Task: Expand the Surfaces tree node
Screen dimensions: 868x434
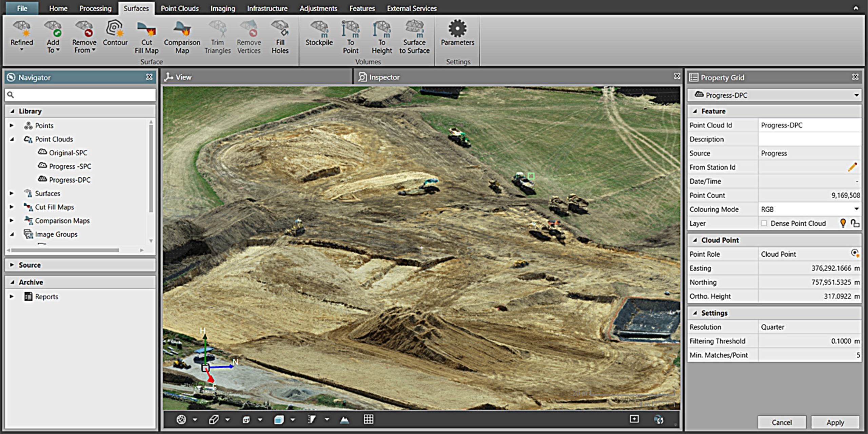Action: 12,193
